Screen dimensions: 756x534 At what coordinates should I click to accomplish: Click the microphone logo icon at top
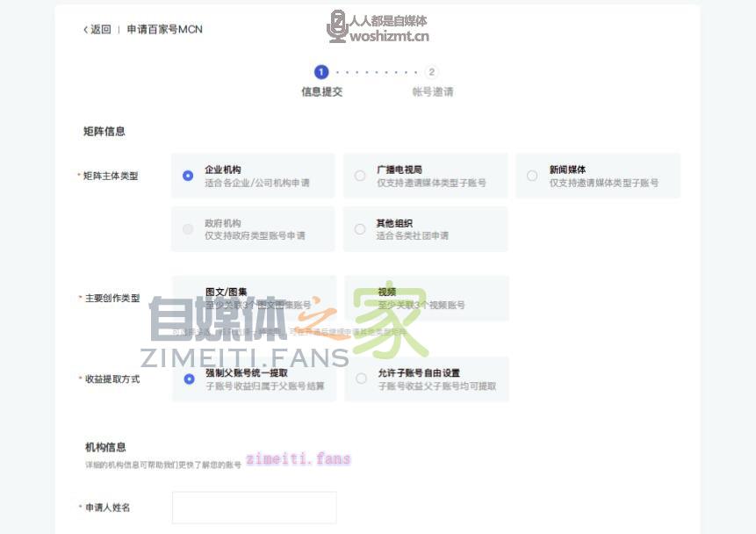337,26
